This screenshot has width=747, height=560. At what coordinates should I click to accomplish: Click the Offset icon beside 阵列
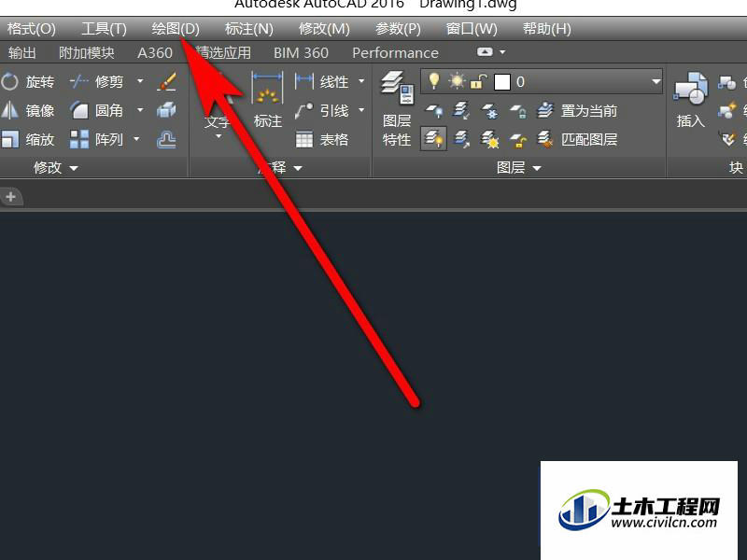point(167,139)
